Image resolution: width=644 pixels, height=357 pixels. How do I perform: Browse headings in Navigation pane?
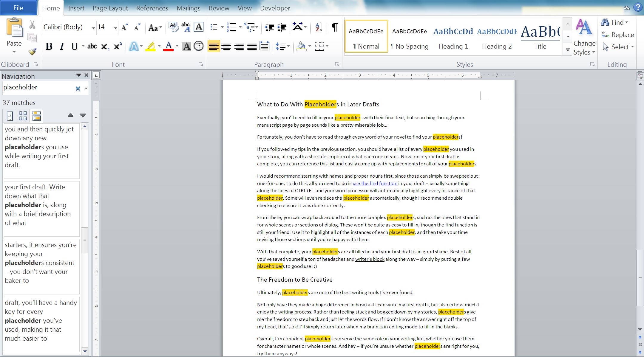(10, 116)
